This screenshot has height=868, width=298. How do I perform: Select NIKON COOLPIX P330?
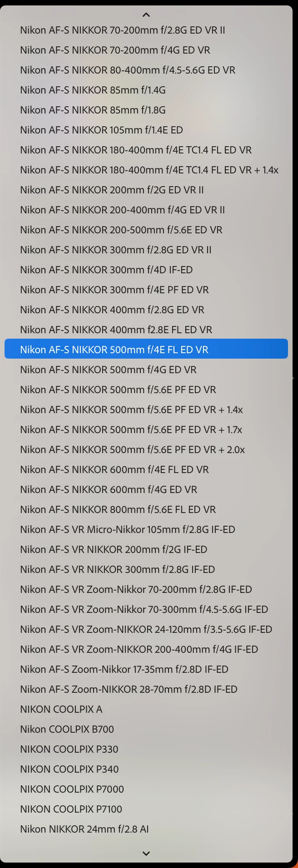pyautogui.click(x=146, y=749)
